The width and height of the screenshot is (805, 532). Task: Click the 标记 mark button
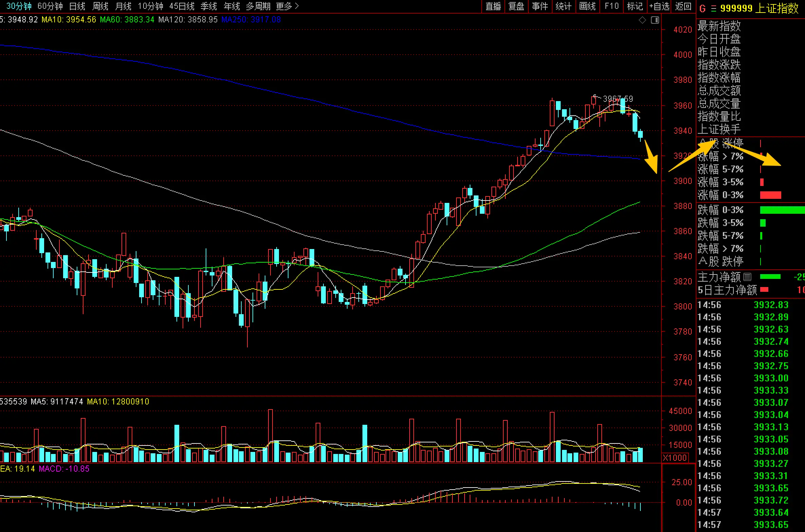(x=635, y=6)
